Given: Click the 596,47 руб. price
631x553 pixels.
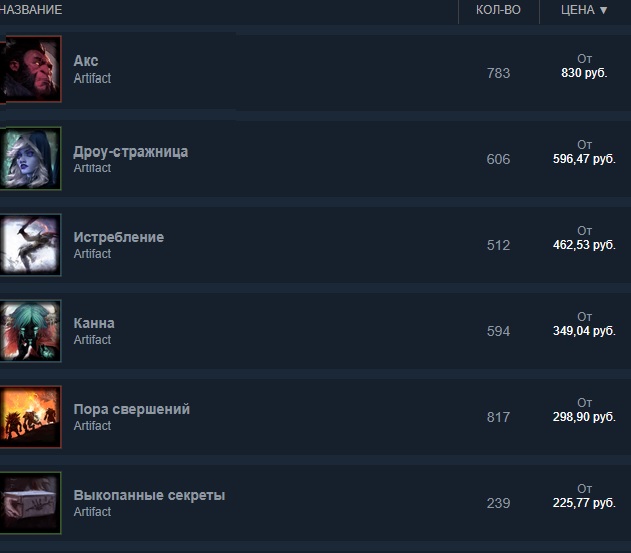Looking at the screenshot, I should 584,159.
